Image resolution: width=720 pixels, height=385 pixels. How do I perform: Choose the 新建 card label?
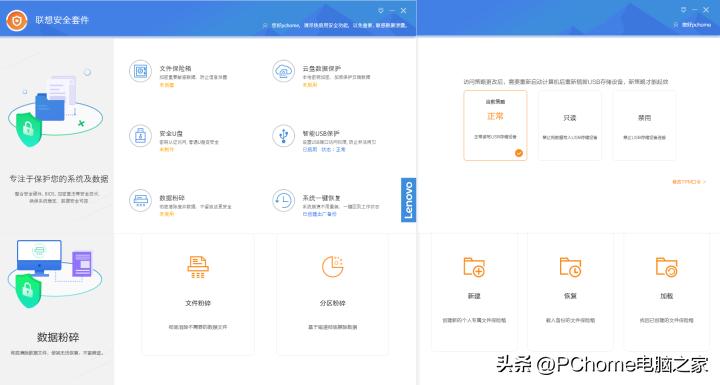click(474, 296)
